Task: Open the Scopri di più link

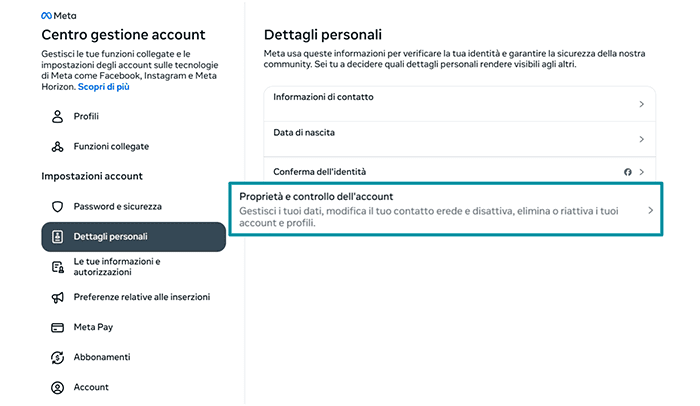Action: pyautogui.click(x=131, y=87)
